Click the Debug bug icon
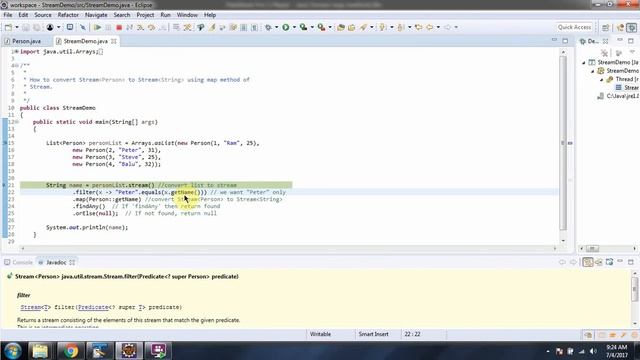Viewport: 640px width, 360px height. (268, 27)
